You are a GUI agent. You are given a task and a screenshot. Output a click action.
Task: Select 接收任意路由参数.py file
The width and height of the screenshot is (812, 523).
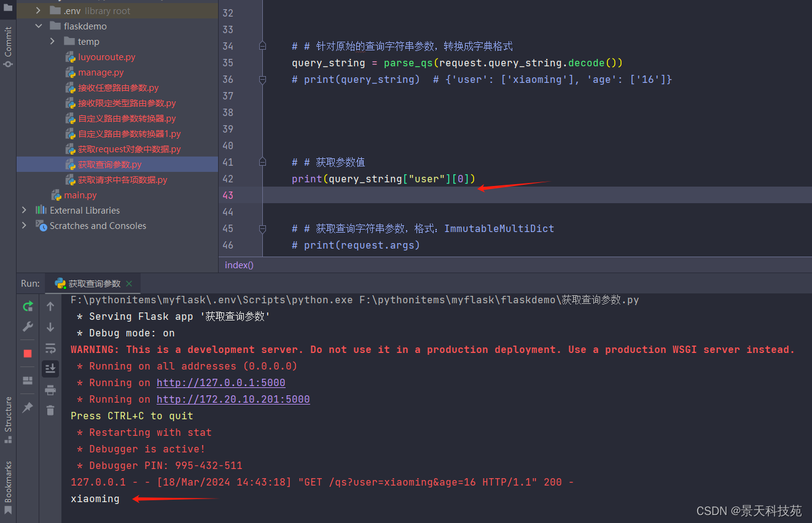tap(118, 88)
